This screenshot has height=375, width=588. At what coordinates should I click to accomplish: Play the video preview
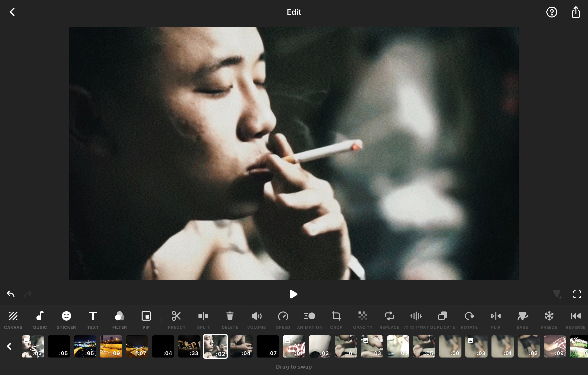coord(294,294)
